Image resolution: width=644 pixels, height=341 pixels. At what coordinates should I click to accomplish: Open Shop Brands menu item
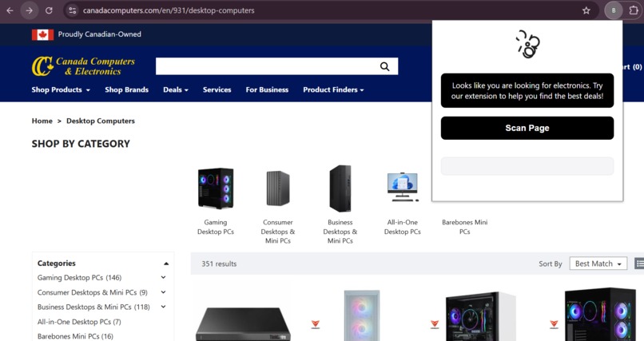(x=126, y=89)
